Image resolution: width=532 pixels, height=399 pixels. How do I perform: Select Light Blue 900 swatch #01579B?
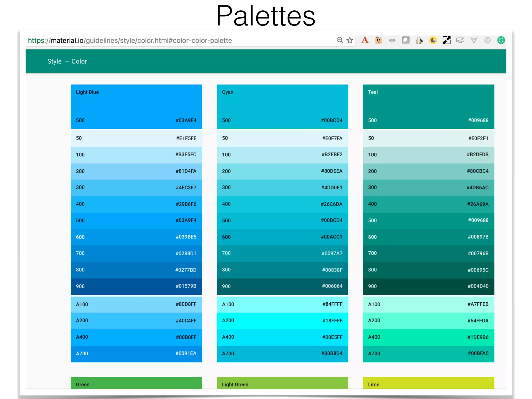tap(136, 286)
